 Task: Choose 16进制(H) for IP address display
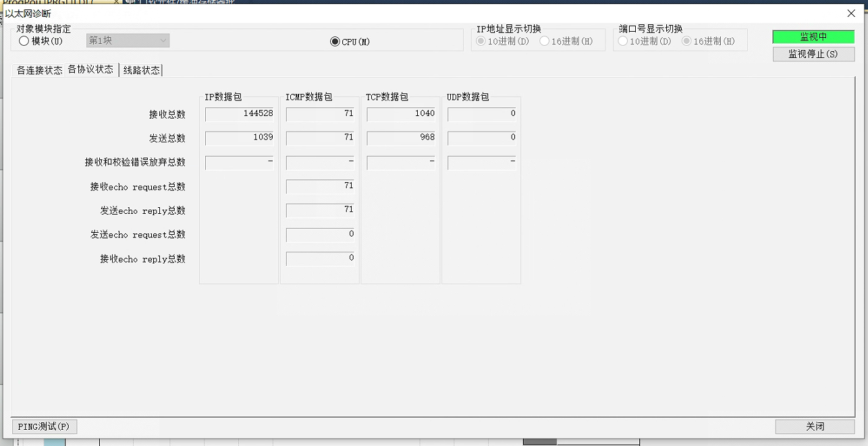[x=544, y=41]
